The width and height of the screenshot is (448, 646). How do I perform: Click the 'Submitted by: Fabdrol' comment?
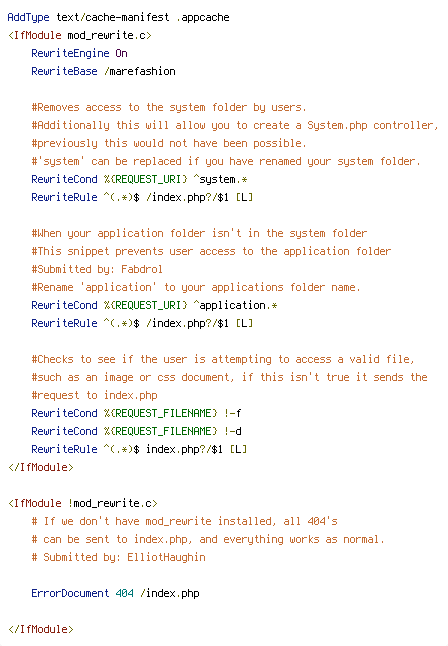pyautogui.click(x=97, y=269)
